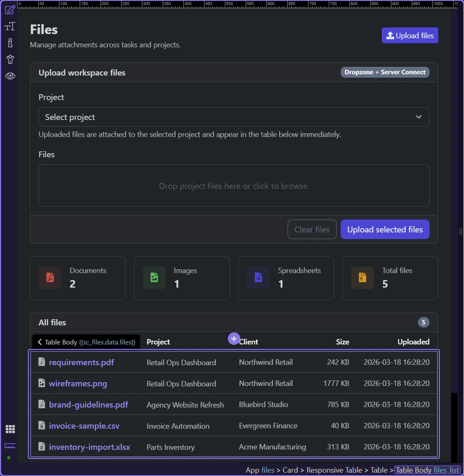Click the red Documents PDF icon
Image resolution: width=464 pixels, height=476 pixels.
tap(50, 278)
